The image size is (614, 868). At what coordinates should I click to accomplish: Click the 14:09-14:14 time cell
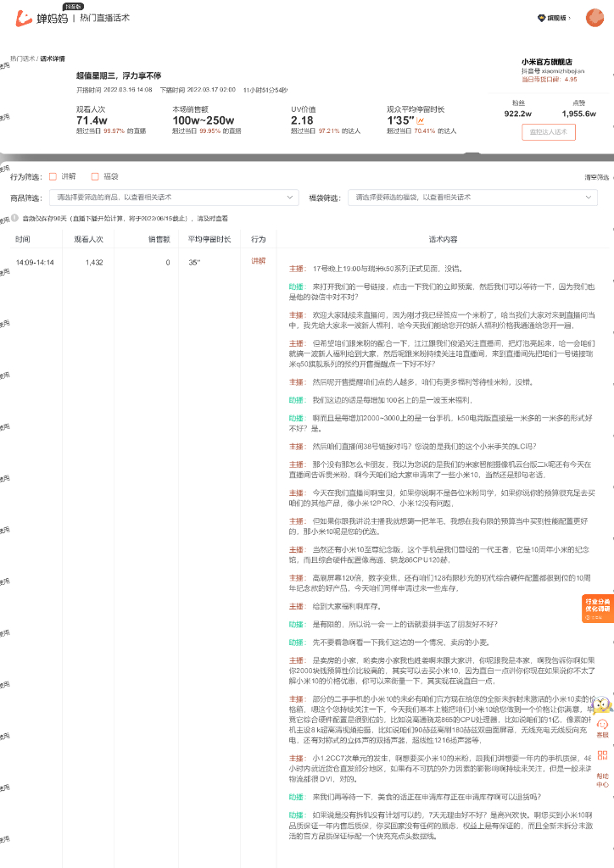pyautogui.click(x=35, y=263)
